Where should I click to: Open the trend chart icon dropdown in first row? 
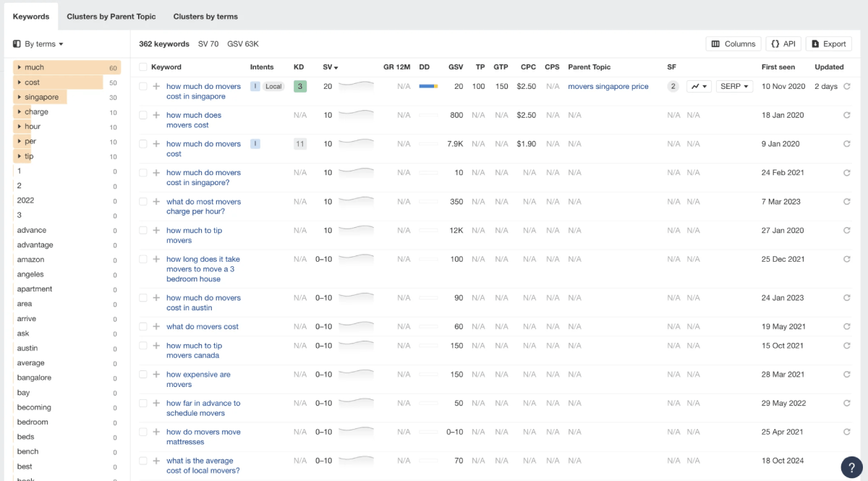pos(699,86)
